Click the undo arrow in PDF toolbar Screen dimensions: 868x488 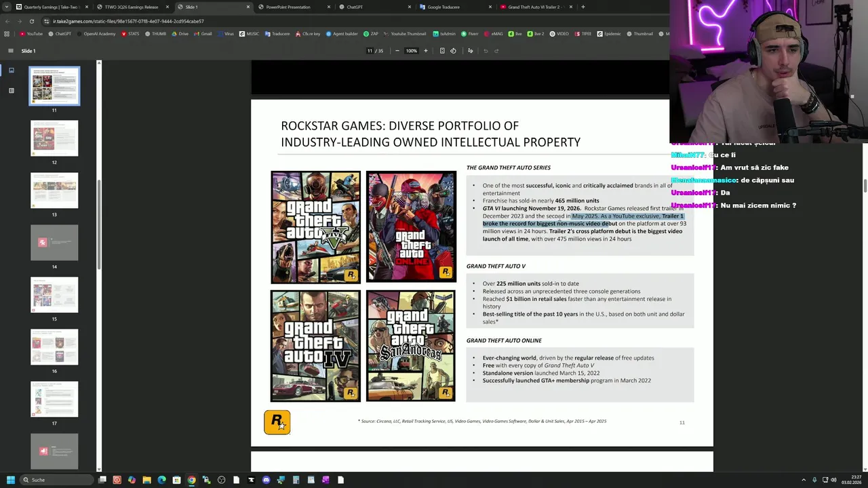[486, 51]
